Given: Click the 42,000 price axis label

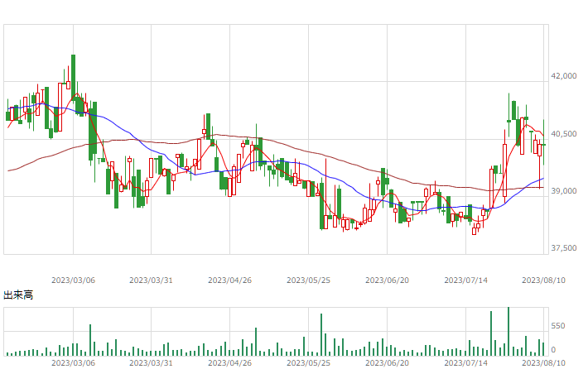Looking at the screenshot, I should pos(564,76).
